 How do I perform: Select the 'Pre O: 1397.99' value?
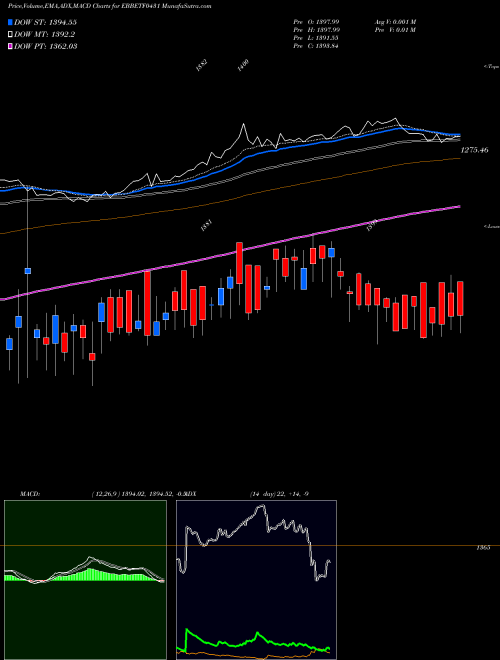click(x=316, y=21)
